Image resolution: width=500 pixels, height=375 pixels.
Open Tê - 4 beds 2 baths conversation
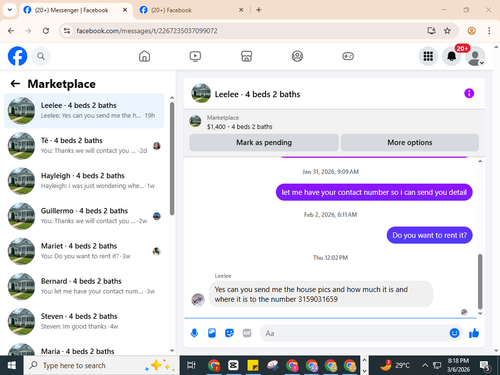pos(84,146)
